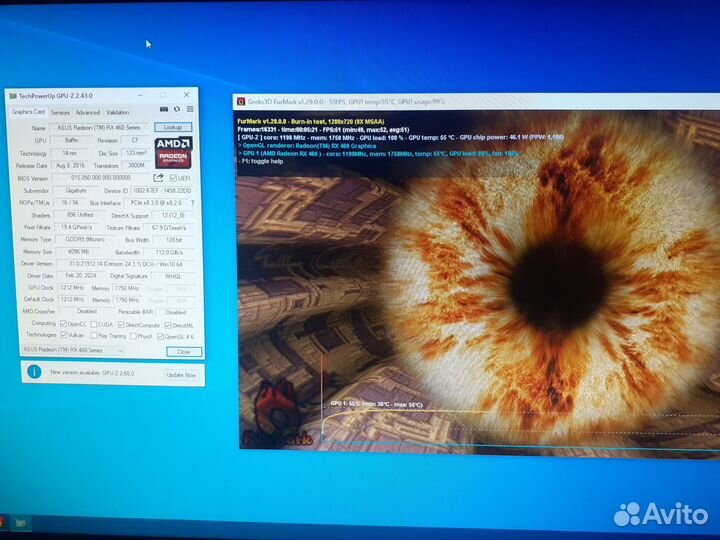Viewport: 720px width, 540px height.
Task: Toggle the Vulkan checkbox
Action: point(64,335)
